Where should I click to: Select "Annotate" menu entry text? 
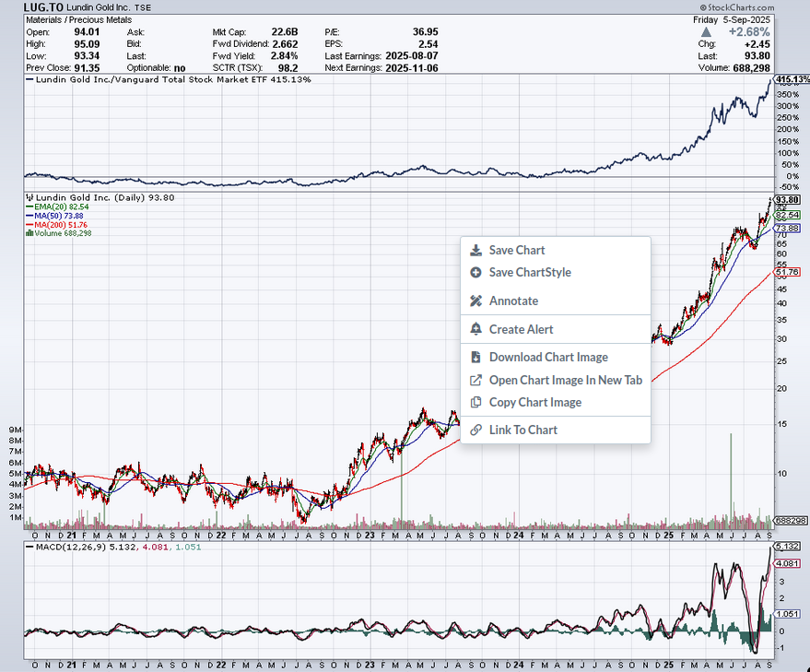513,301
